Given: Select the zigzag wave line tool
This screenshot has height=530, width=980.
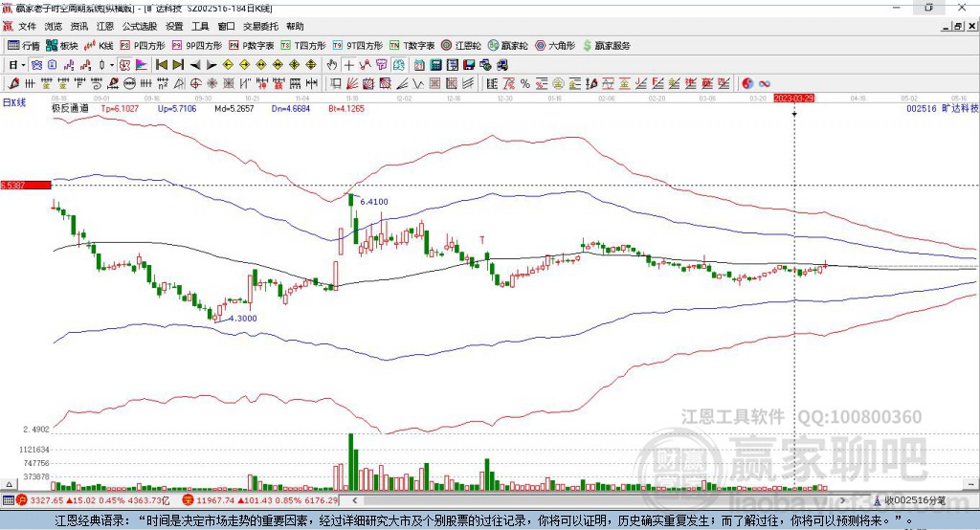Looking at the screenshot, I should (x=418, y=84).
